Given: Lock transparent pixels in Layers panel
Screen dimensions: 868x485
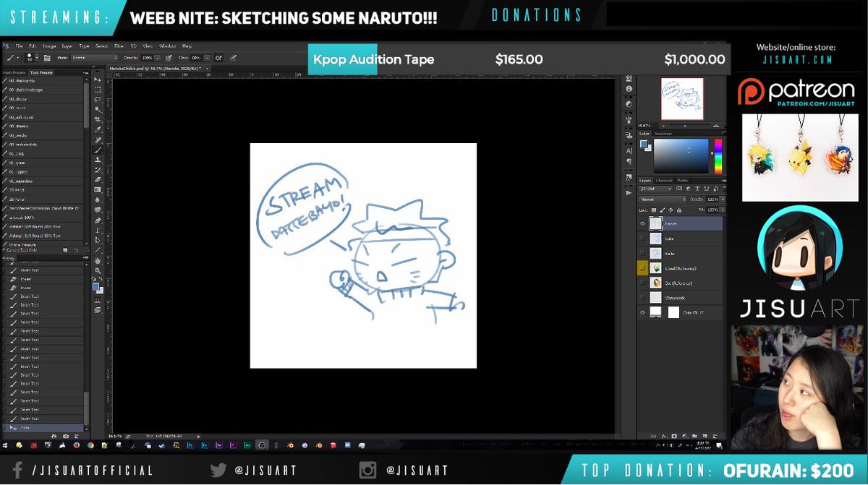Looking at the screenshot, I should 653,210.
